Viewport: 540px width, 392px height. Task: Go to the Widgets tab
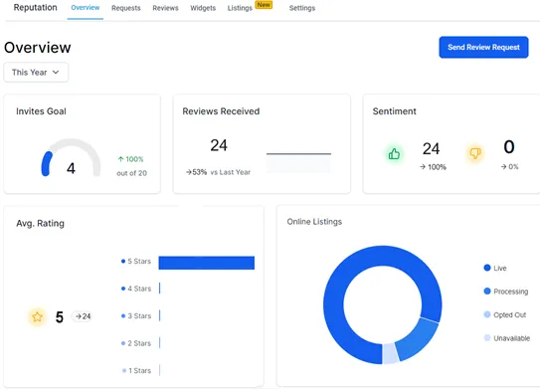[203, 8]
